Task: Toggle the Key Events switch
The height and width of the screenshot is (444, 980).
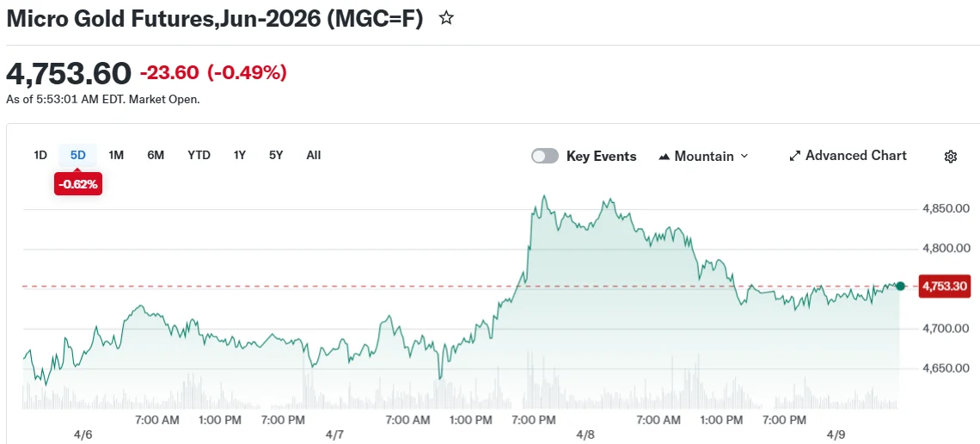Action: coord(545,156)
